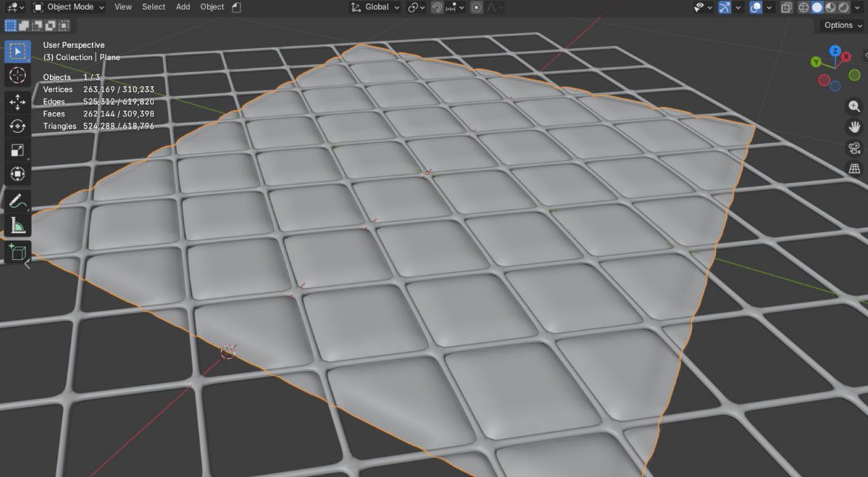Image resolution: width=868 pixels, height=477 pixels.
Task: Select the Add Cube tool
Action: click(x=18, y=252)
